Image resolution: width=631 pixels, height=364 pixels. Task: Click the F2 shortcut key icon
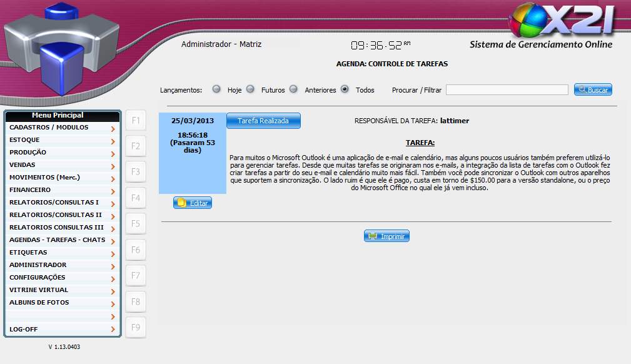(136, 146)
